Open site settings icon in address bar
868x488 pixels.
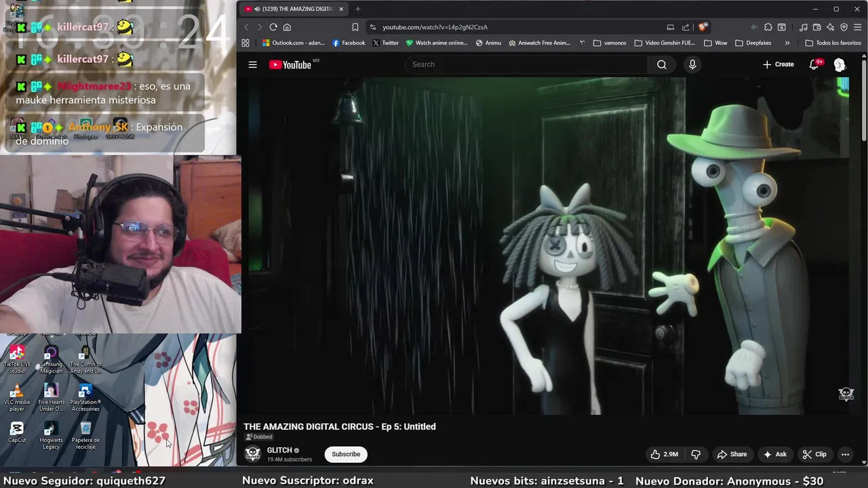(372, 27)
